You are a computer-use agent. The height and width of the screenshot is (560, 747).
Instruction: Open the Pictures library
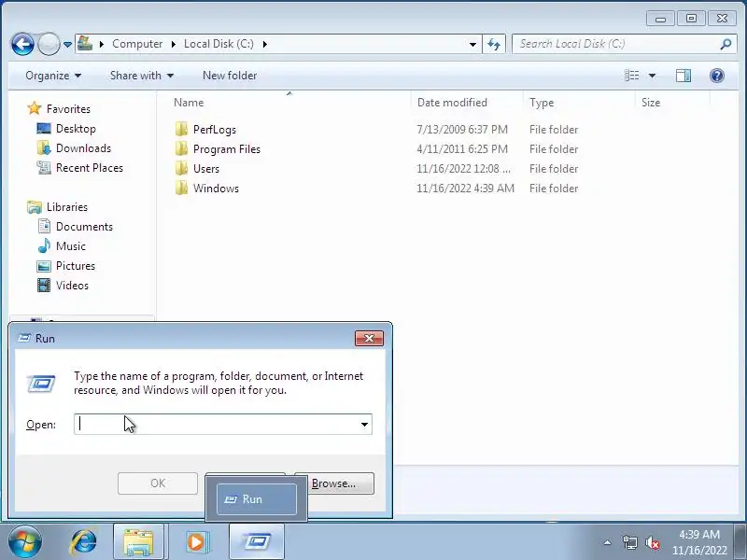click(x=76, y=266)
